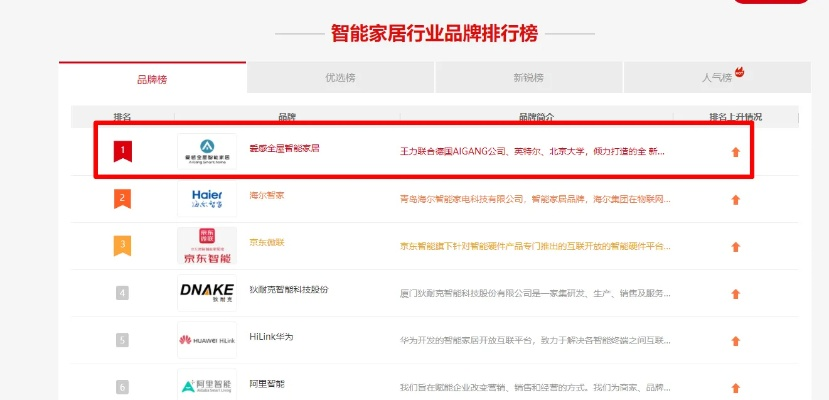The width and height of the screenshot is (829, 400).
Task: Click the description starting 王力联合德国AIGANG公司
Action: pyautogui.click(x=532, y=152)
